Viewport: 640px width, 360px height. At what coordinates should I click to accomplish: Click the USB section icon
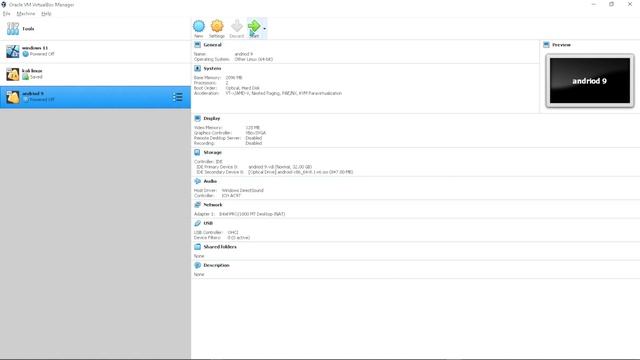click(198, 223)
